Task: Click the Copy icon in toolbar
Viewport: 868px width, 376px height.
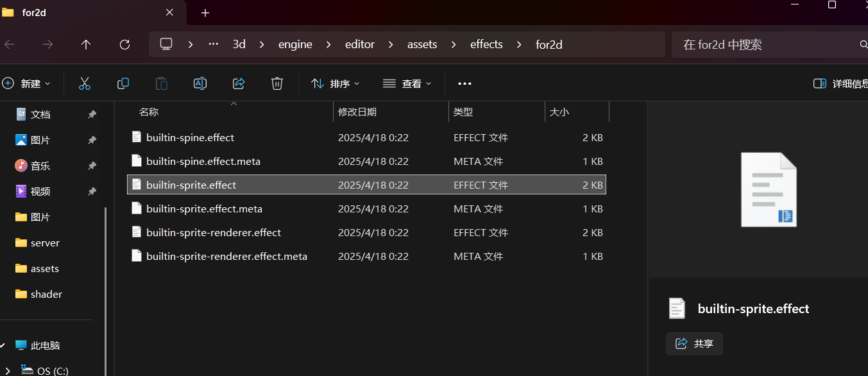Action: pyautogui.click(x=123, y=83)
